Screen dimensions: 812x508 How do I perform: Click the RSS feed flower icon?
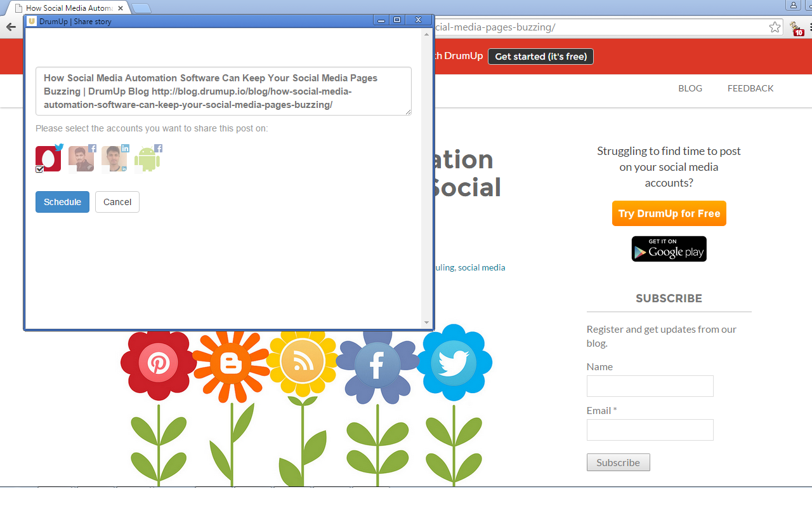point(303,361)
